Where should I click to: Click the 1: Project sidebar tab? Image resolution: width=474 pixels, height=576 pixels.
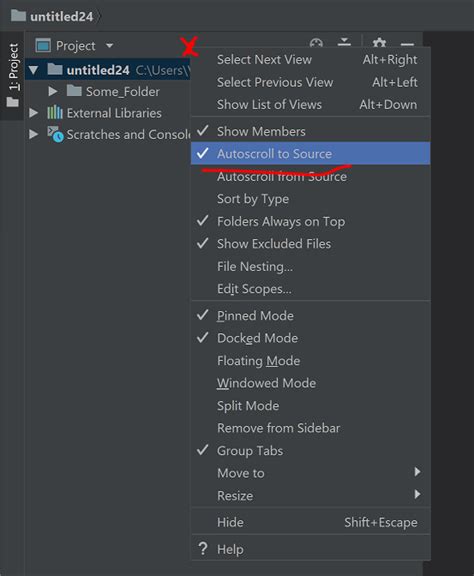coord(12,75)
